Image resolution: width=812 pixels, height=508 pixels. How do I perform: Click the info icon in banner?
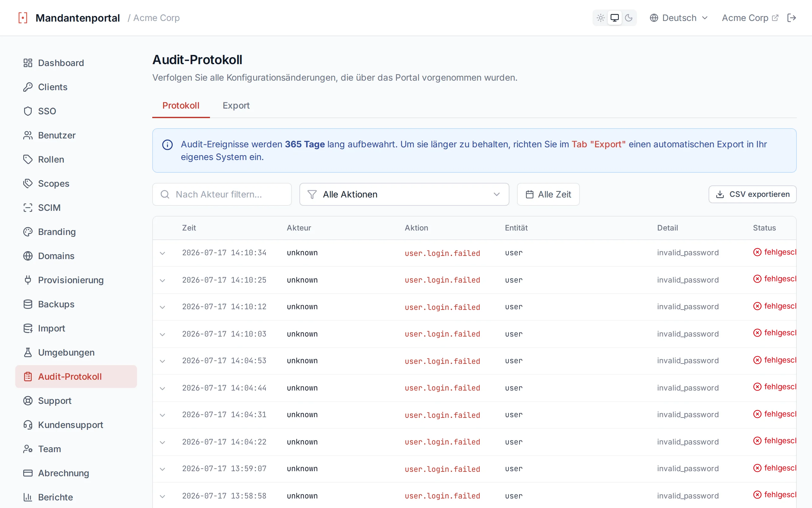tap(167, 145)
